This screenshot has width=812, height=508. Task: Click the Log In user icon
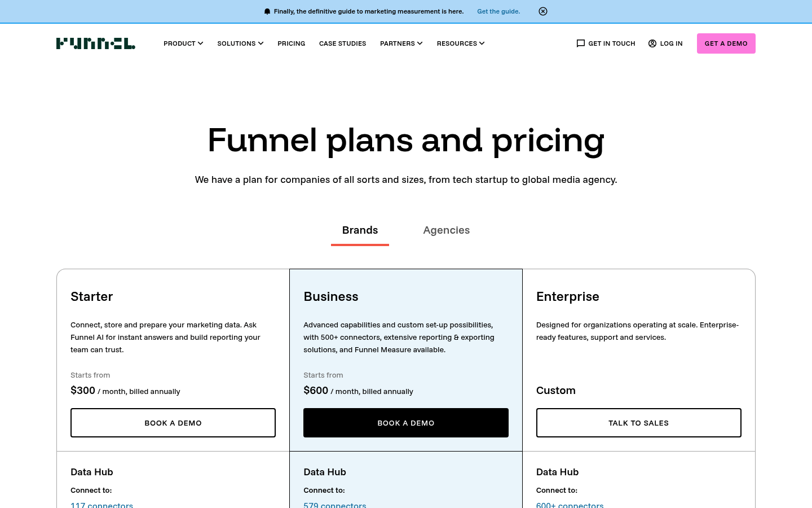coord(652,43)
